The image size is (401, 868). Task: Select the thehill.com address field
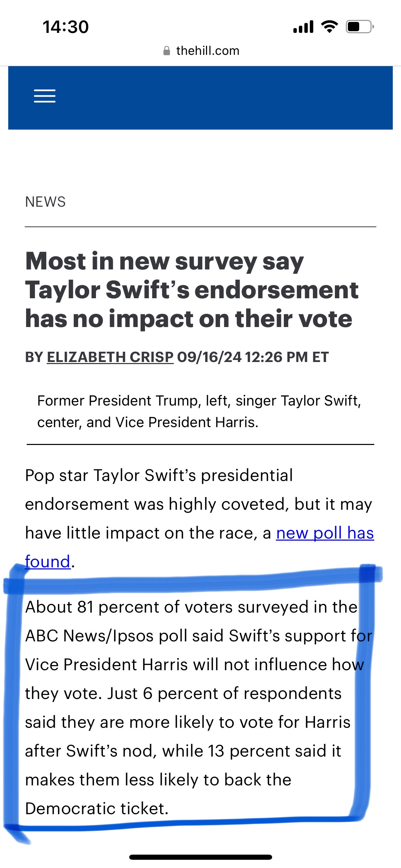click(207, 51)
